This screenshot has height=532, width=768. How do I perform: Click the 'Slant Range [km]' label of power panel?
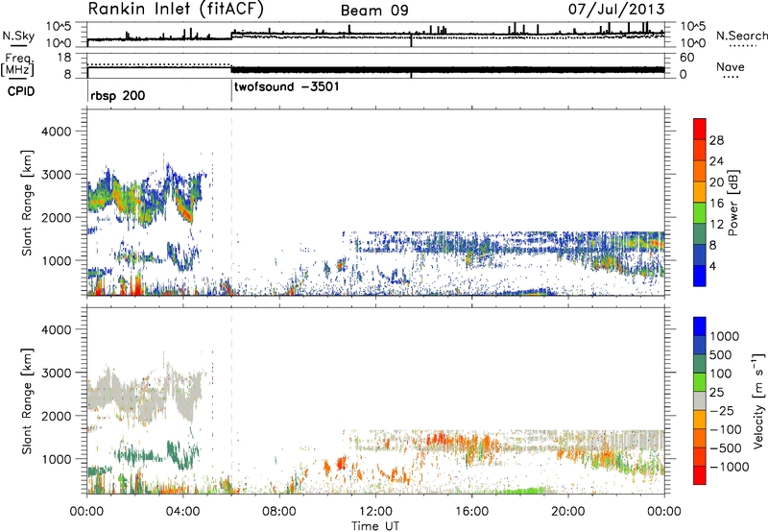(x=27, y=203)
